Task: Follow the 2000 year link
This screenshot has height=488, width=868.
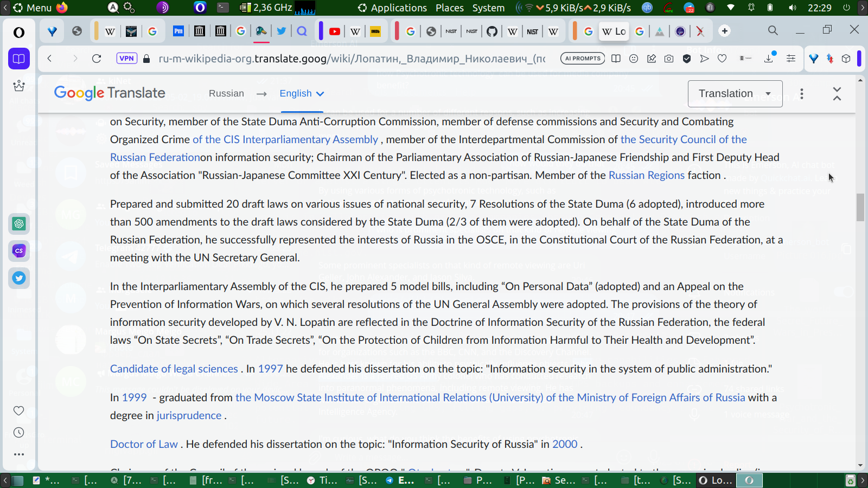Action: click(565, 444)
